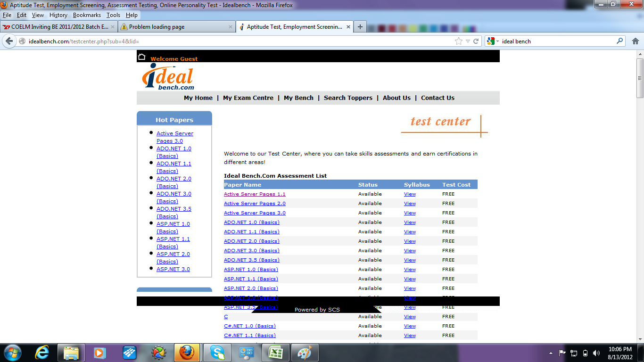Bookmark this page using the star icon
This screenshot has width=644, height=362.
tap(458, 41)
